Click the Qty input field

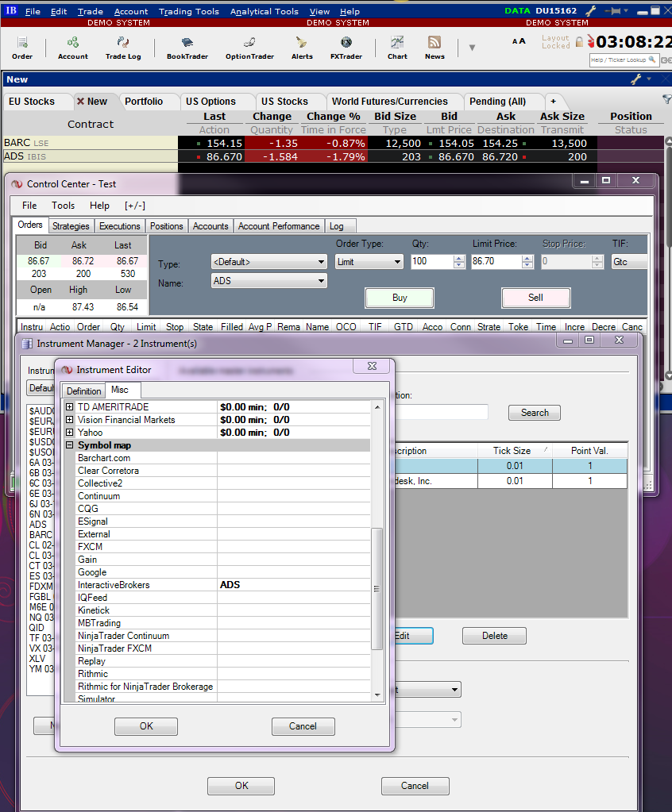431,262
